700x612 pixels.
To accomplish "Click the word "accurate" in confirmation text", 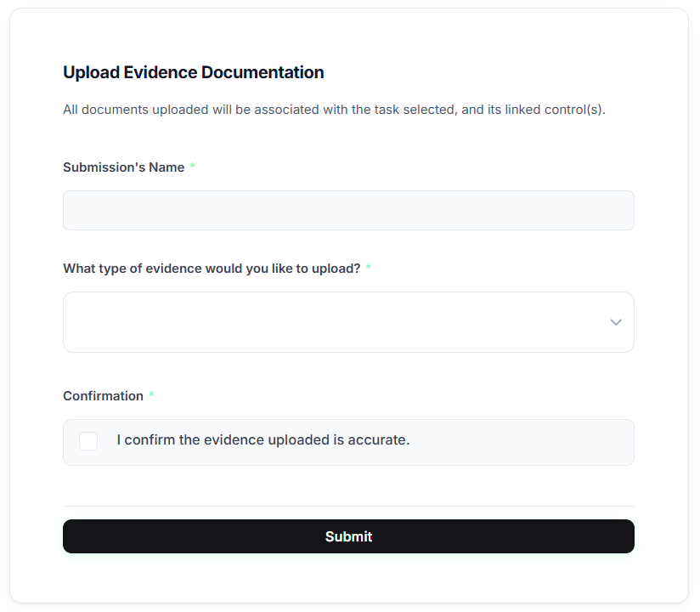I will click(380, 440).
